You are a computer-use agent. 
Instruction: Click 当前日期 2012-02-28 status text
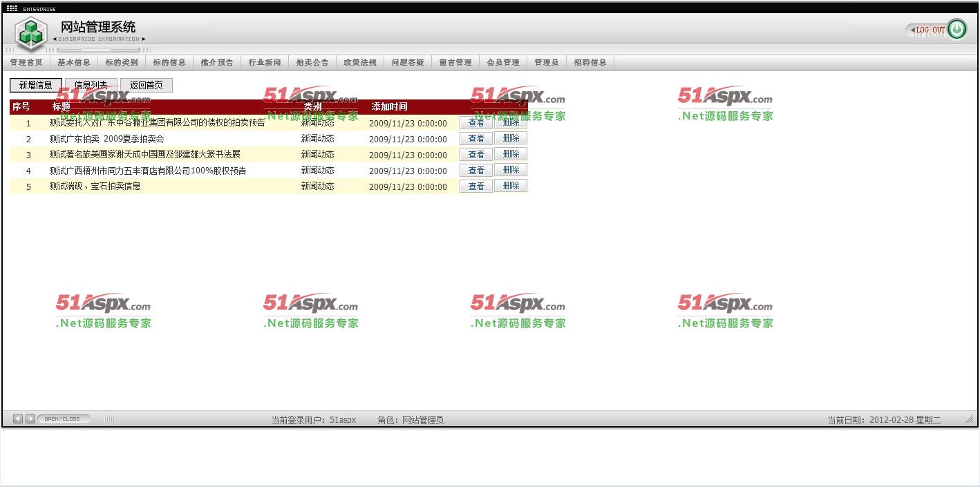[x=884, y=419]
